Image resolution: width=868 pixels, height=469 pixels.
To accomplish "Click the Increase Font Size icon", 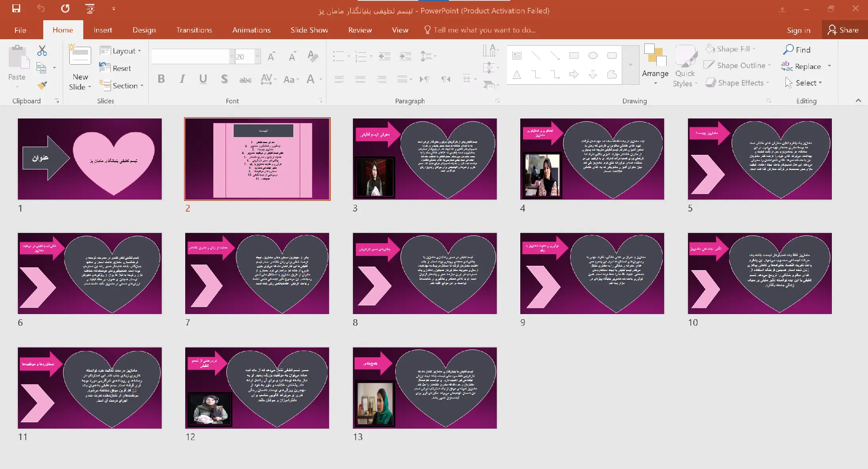I will [x=271, y=57].
